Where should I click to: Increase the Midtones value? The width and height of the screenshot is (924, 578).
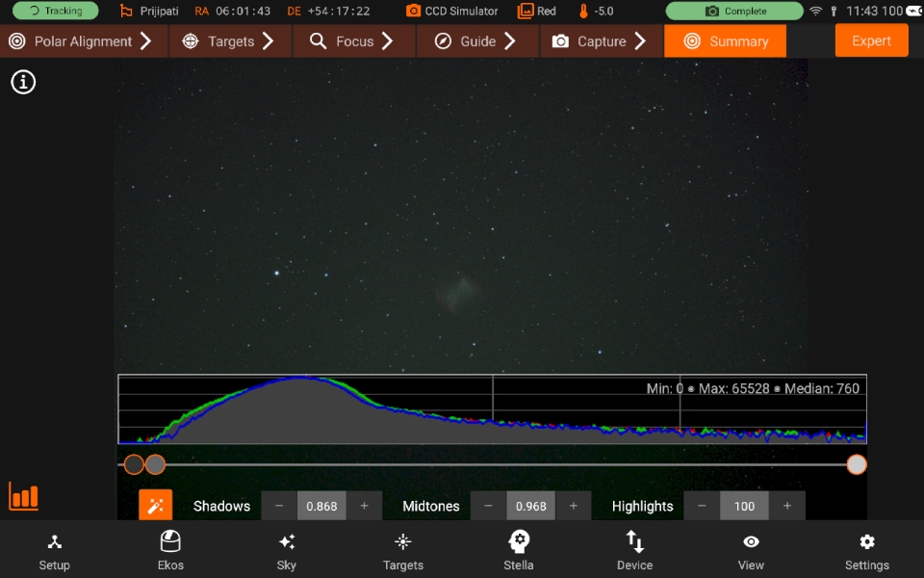click(574, 506)
